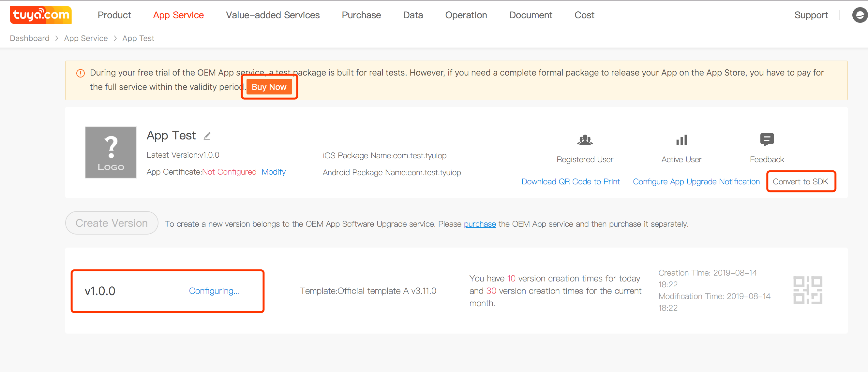
Task: Open the Purchase menu
Action: coord(361,15)
